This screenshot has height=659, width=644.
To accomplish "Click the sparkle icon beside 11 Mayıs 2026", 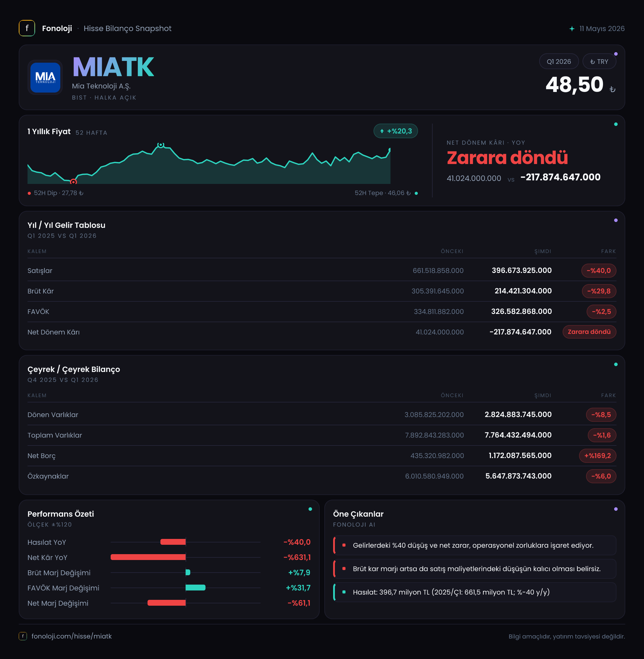I will (572, 29).
